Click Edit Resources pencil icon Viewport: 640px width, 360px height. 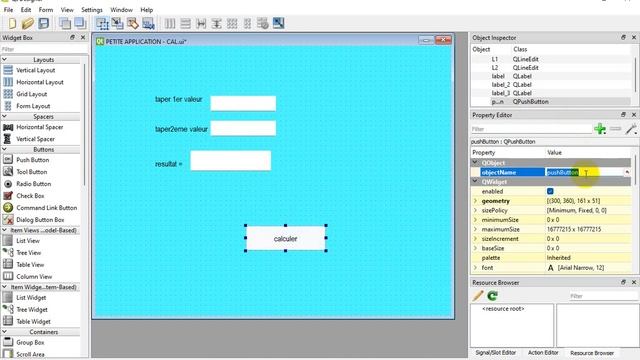478,296
